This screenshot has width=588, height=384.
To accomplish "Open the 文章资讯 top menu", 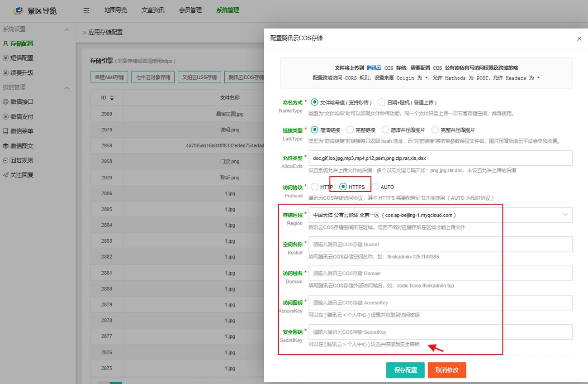I will [153, 10].
